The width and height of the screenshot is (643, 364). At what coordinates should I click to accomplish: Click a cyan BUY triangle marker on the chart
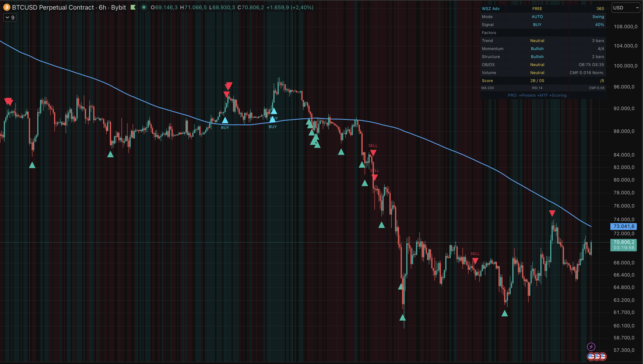225,120
